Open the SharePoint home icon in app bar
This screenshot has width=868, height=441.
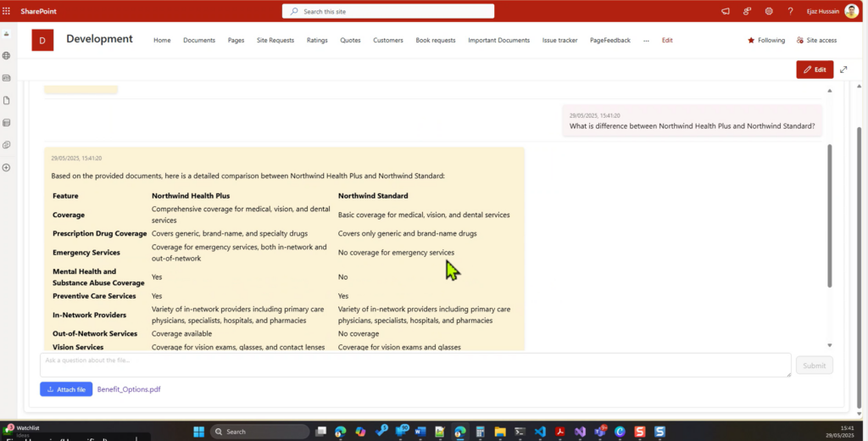[x=7, y=34]
